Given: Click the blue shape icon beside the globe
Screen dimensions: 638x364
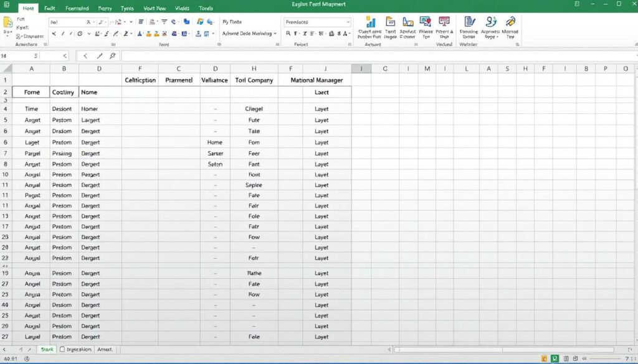Looking at the screenshot, I should click(186, 22).
